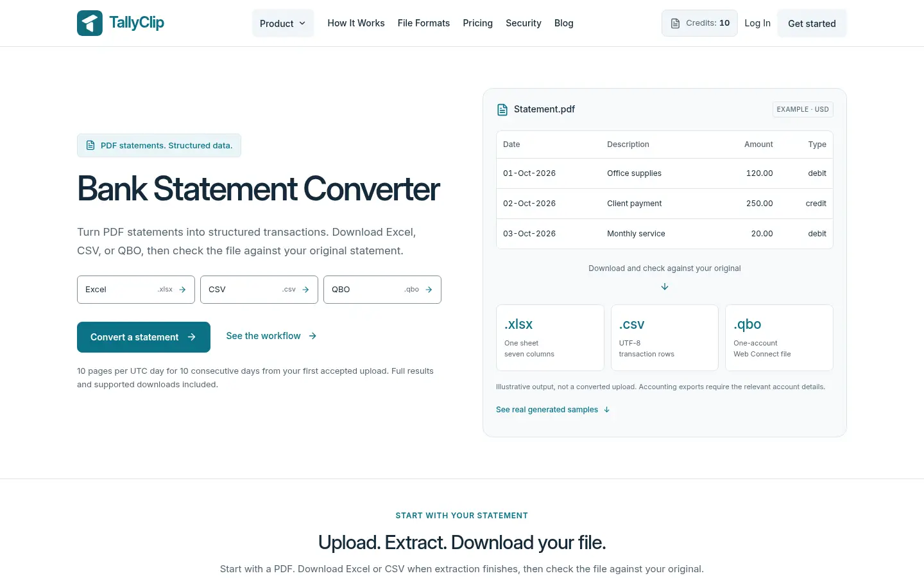
Task: Click the down arrow next to See real generated samples
Action: 606,410
